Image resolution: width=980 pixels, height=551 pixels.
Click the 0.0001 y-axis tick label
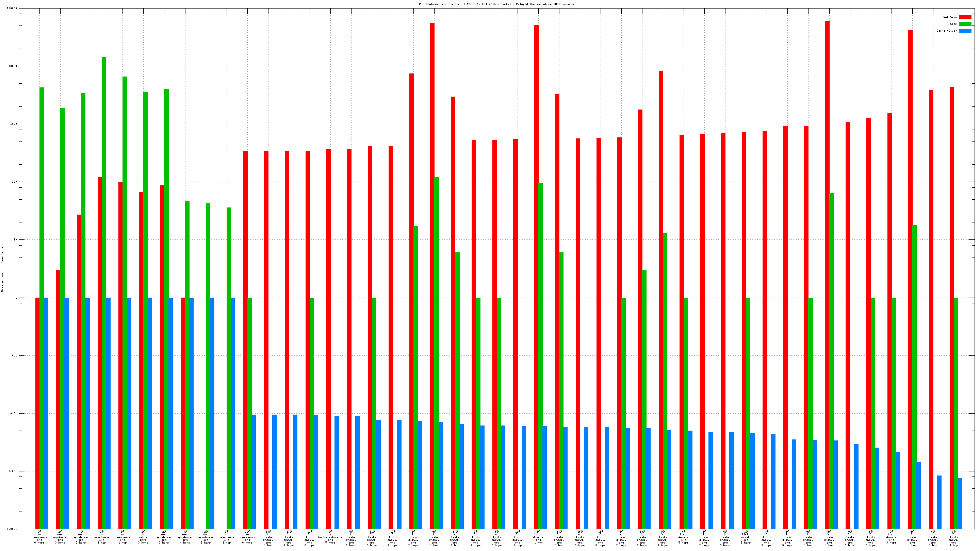13,529
